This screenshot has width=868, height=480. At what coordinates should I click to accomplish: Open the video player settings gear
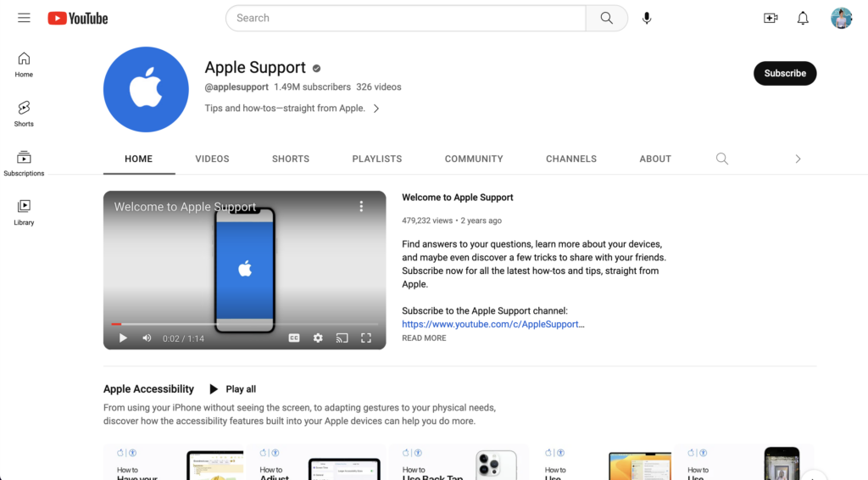[x=318, y=338]
